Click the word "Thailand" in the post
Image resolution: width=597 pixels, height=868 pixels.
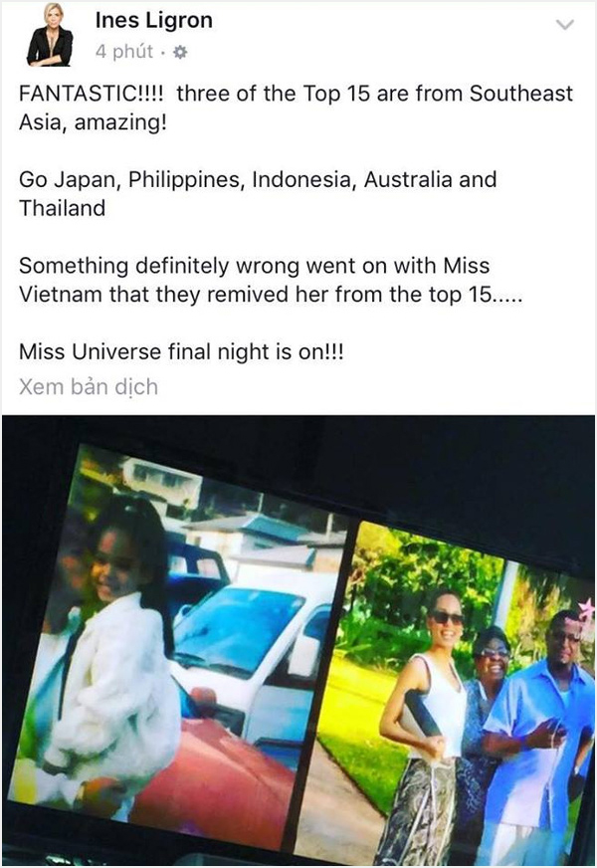coord(62,208)
